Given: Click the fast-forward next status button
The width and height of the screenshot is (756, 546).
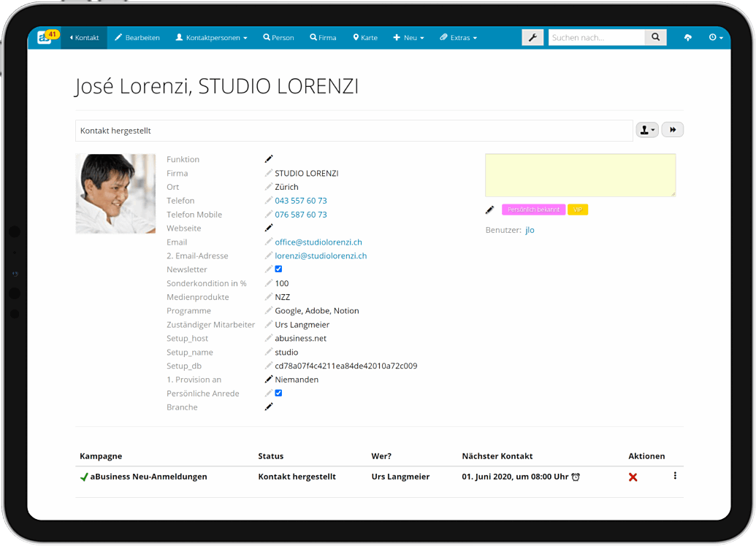Looking at the screenshot, I should coord(672,130).
